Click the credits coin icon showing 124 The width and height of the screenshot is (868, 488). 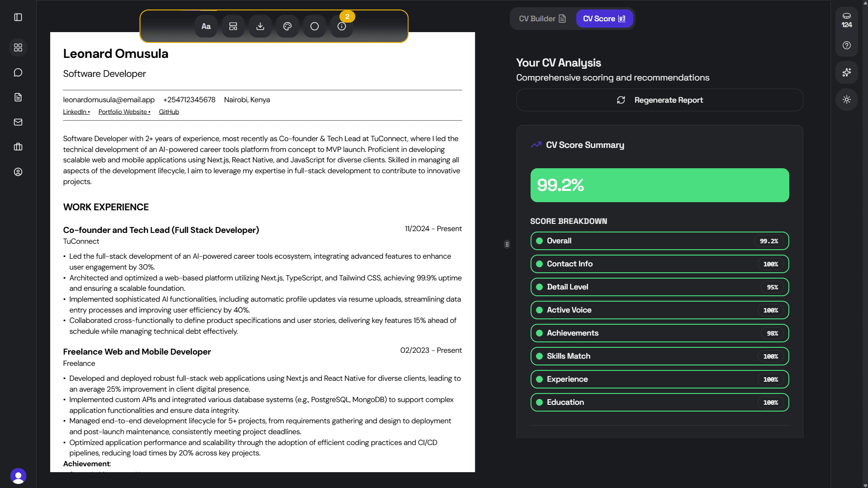[x=847, y=20]
